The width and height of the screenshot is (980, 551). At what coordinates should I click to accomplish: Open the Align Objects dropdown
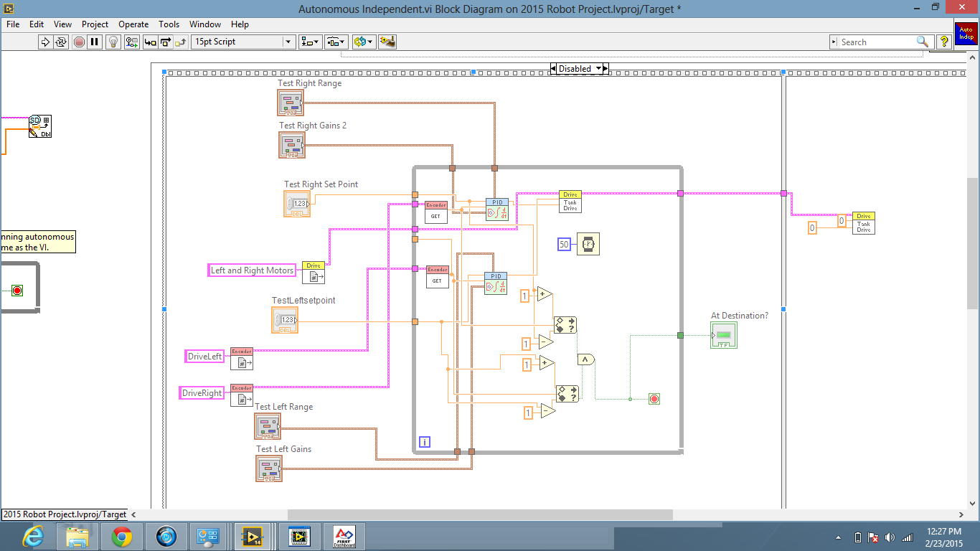coord(311,42)
